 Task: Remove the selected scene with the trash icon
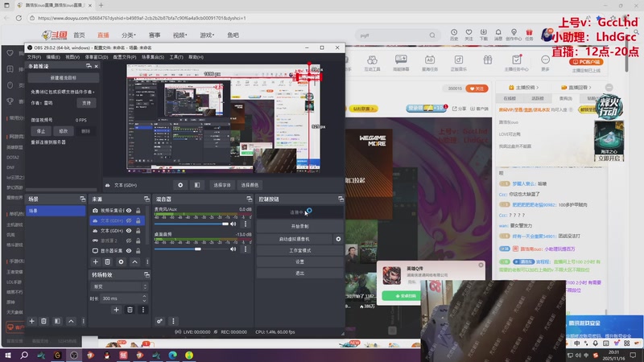(x=43, y=321)
